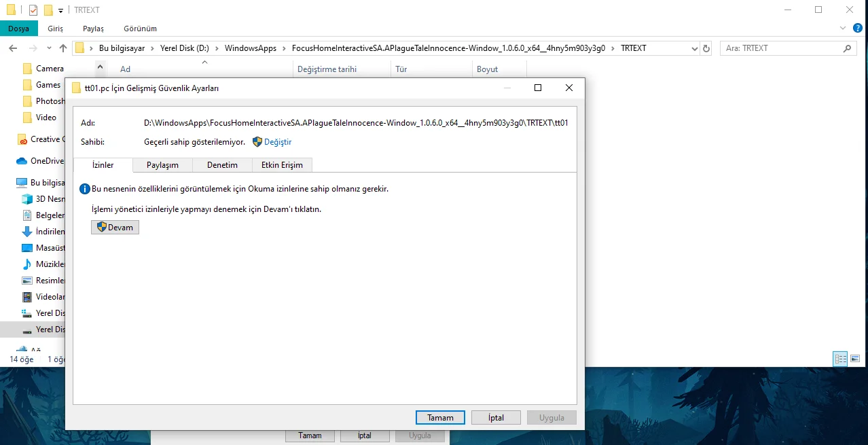Click the navigation pane scroll-up arrow
Viewport: 868px width, 445px height.
click(100, 67)
